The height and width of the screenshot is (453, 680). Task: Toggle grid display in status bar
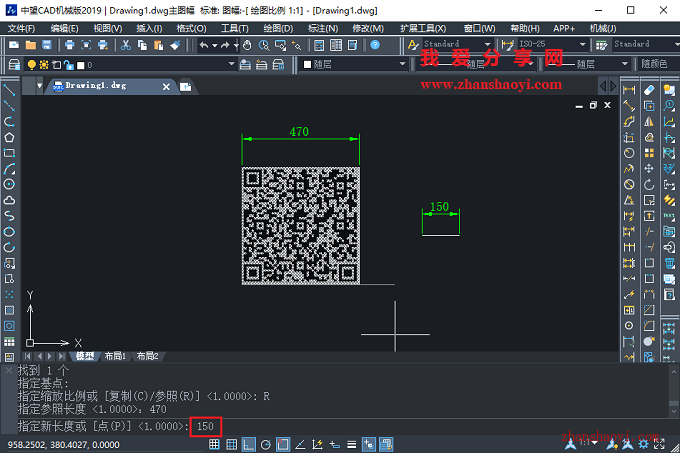232,444
